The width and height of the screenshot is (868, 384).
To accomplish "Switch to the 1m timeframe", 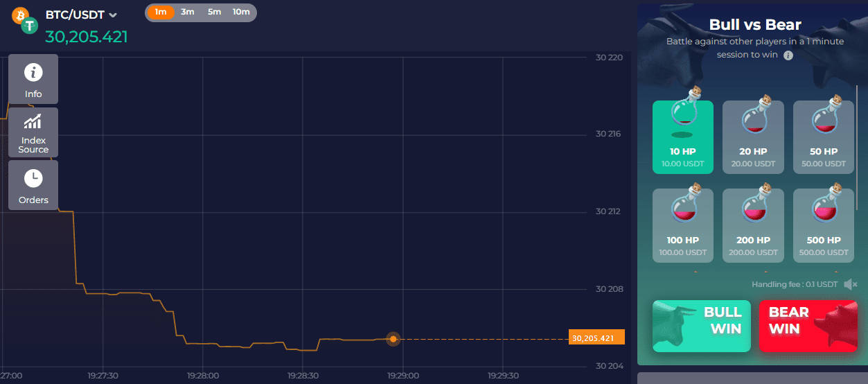I will pyautogui.click(x=161, y=12).
